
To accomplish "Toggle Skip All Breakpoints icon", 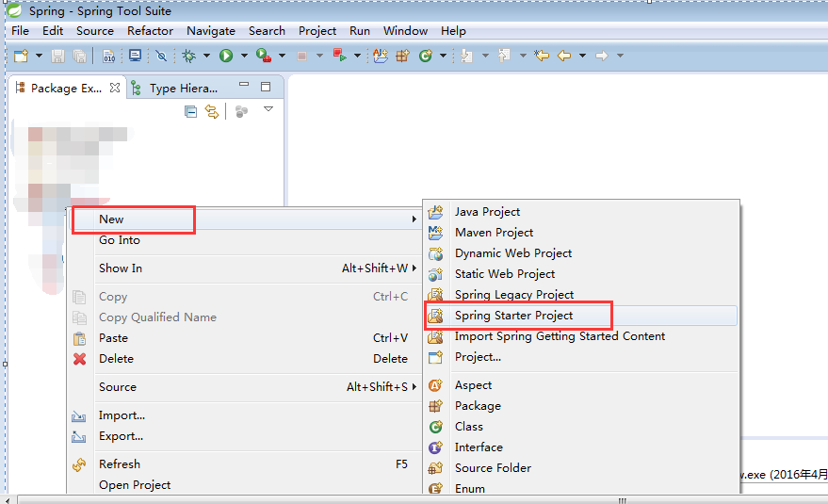I will pyautogui.click(x=162, y=56).
